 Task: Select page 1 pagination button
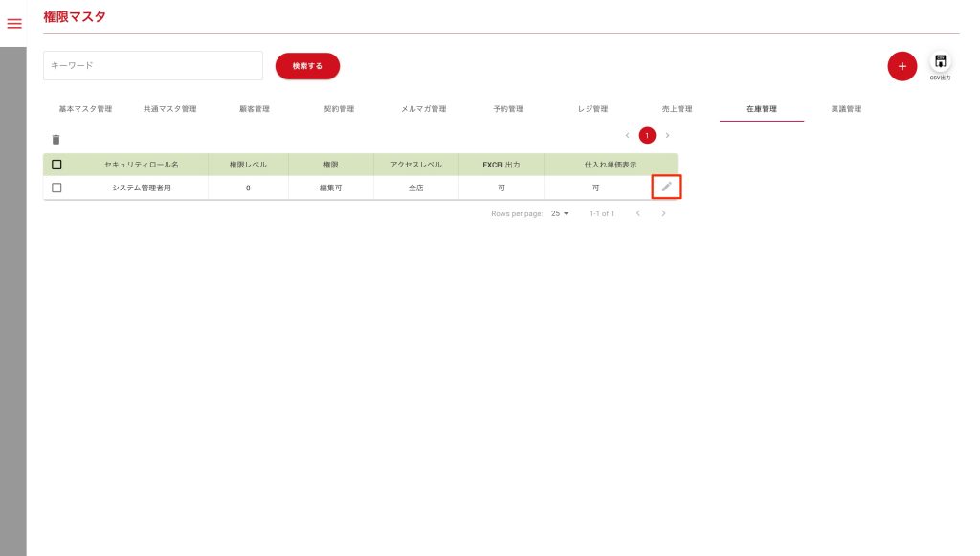pos(647,136)
